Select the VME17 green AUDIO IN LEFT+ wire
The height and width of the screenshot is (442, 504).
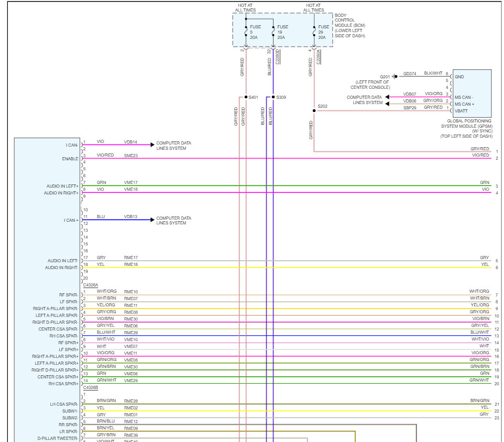pos(286,186)
